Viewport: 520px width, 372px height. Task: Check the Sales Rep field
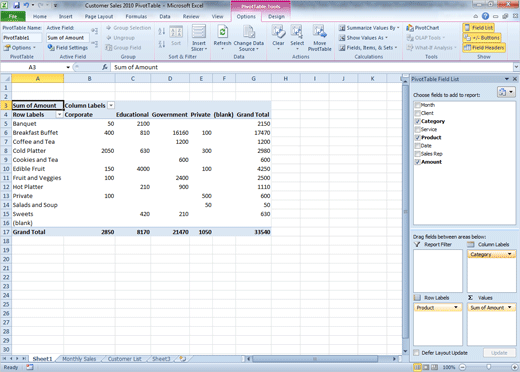coord(417,154)
